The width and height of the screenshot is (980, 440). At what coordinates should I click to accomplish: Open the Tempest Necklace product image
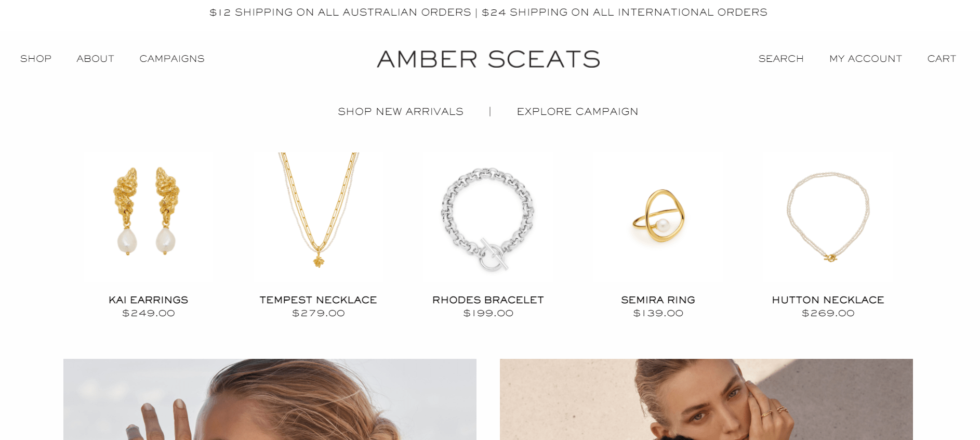point(319,217)
